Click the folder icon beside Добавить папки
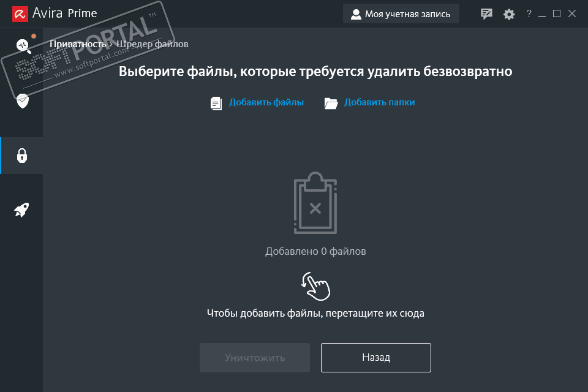The height and width of the screenshot is (392, 588). tap(331, 103)
